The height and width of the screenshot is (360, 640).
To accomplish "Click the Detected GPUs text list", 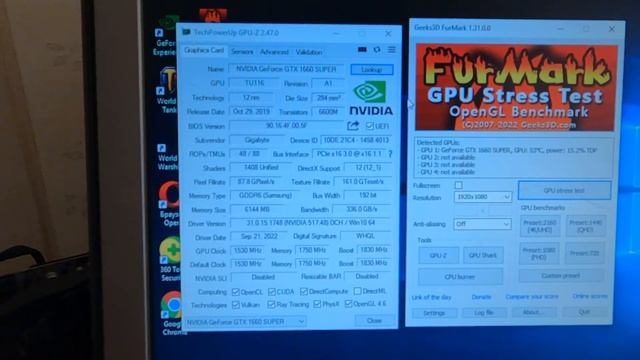I will tap(514, 158).
